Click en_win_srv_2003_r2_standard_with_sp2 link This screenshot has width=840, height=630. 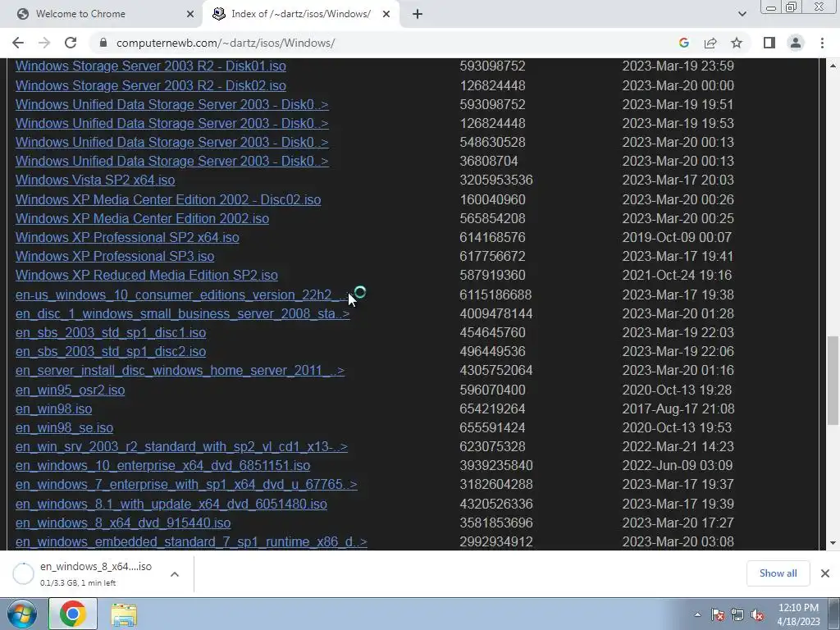[181, 446]
